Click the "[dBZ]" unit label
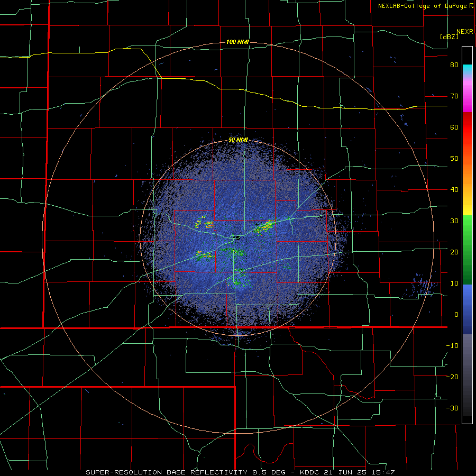Viewport: 476px width, 476px height. point(449,36)
